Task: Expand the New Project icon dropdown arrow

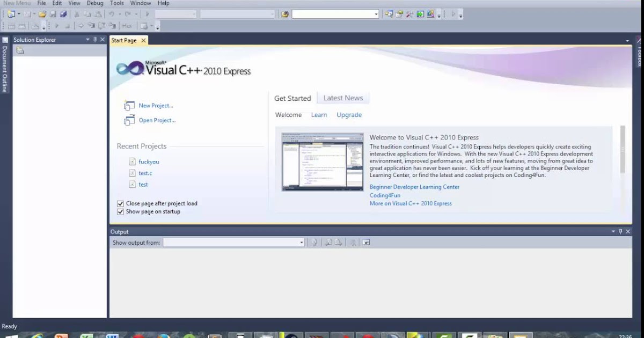Action: coord(19,14)
